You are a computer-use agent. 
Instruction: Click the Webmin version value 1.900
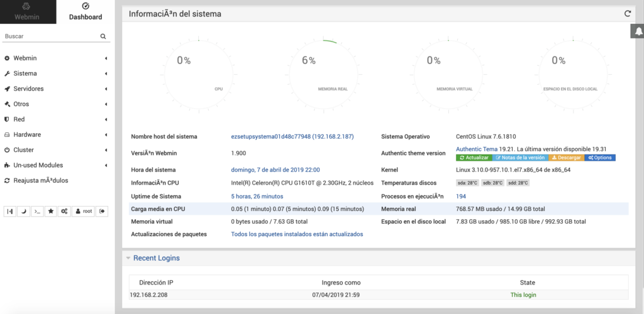coord(238,153)
